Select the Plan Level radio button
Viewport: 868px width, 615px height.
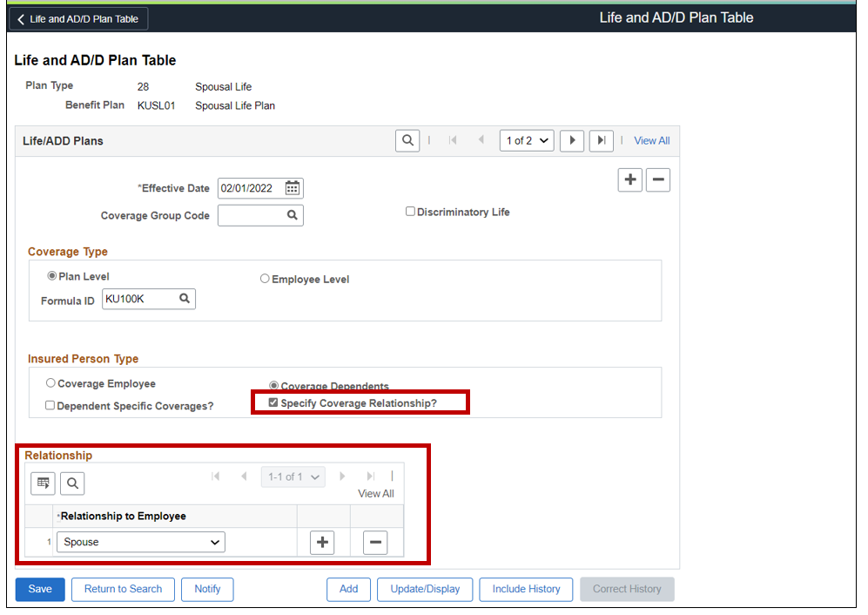(x=52, y=275)
